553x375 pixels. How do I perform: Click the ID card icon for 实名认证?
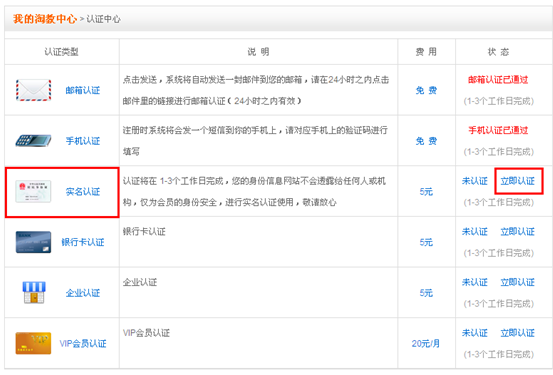pos(34,191)
